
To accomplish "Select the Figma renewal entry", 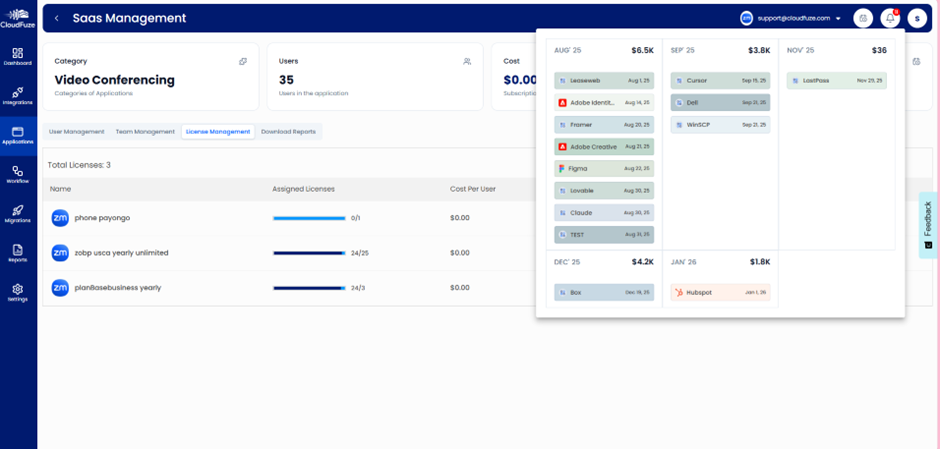I will pos(604,169).
